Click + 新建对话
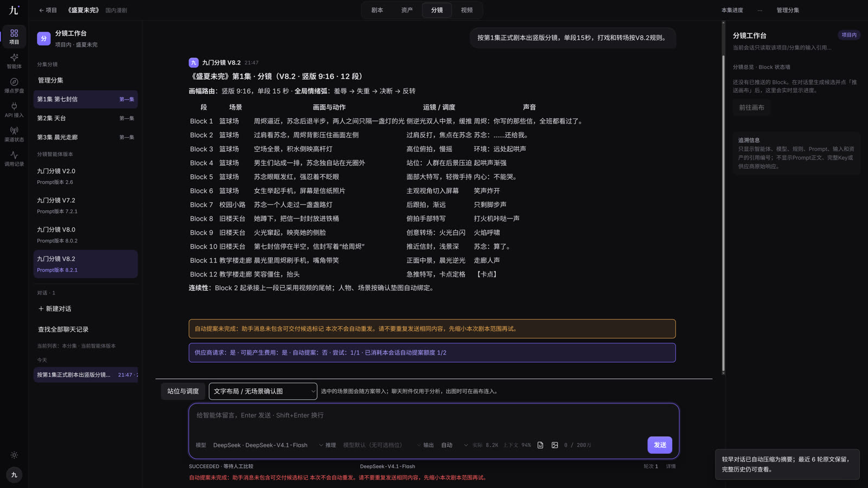 55,309
